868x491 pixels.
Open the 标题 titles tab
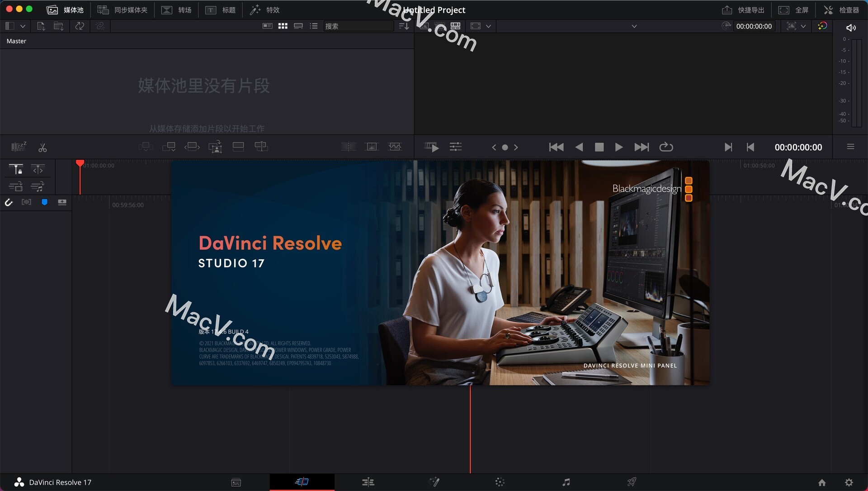click(221, 10)
